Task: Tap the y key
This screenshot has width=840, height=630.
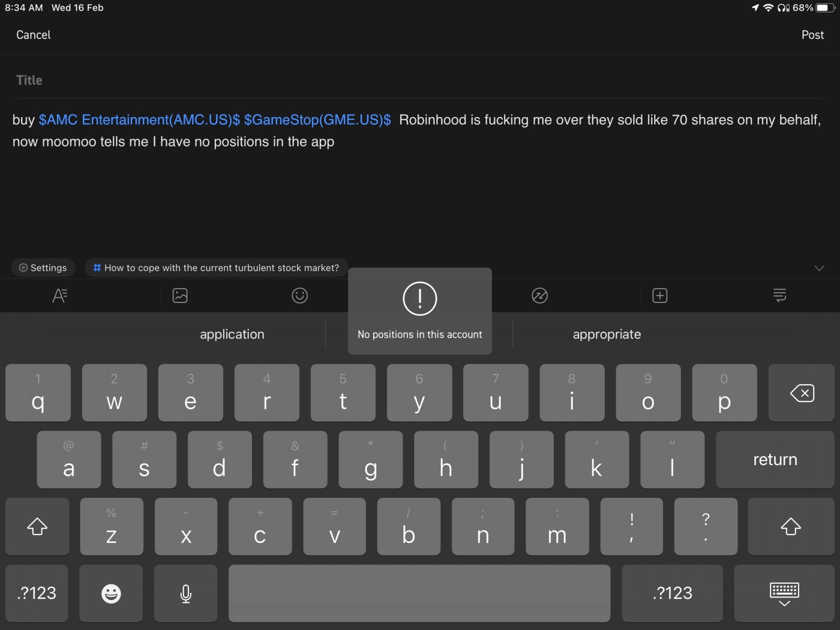Action: point(419,393)
